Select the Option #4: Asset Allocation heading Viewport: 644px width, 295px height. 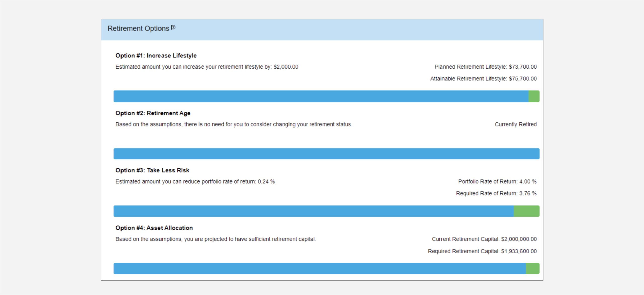[x=154, y=228]
